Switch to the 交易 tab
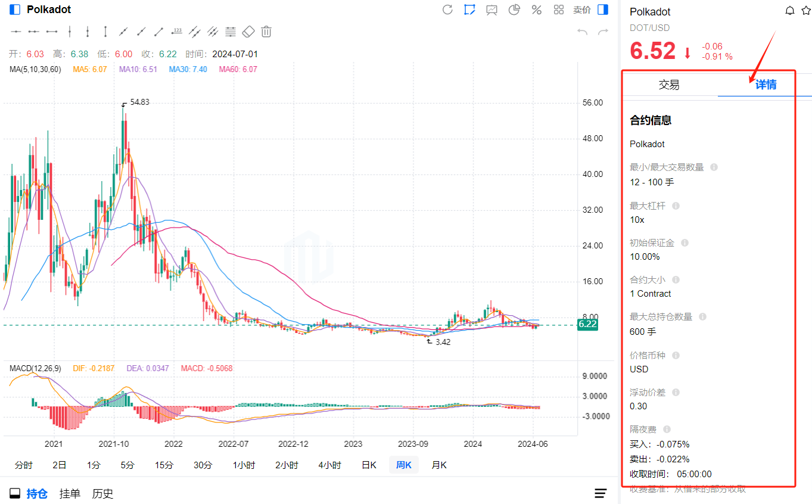Screen dimensions: 812x504 pos(669,85)
